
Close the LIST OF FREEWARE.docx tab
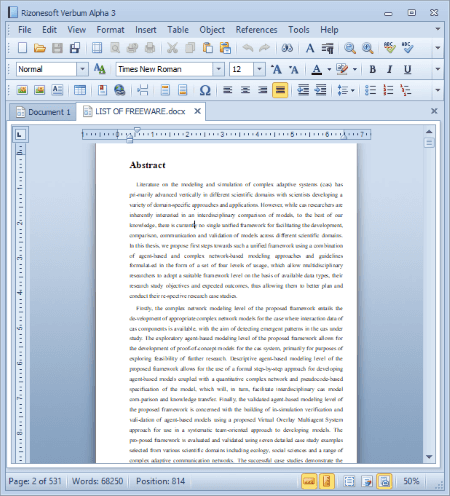[x=197, y=111]
